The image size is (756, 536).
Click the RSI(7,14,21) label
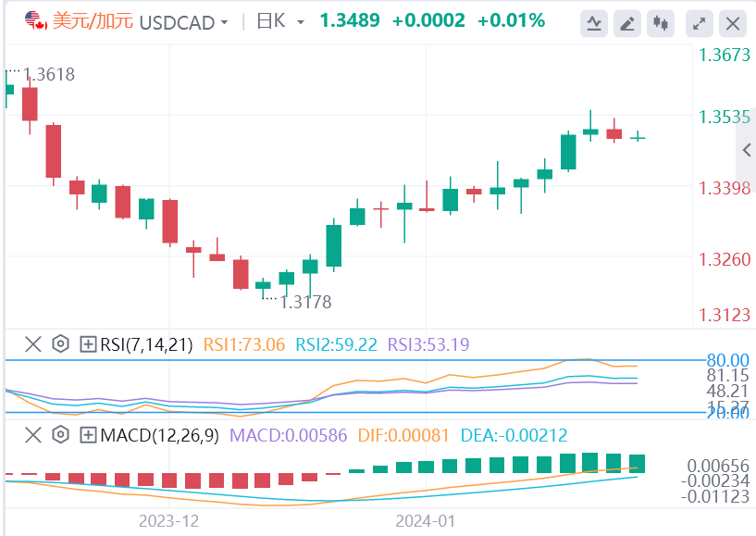(146, 345)
